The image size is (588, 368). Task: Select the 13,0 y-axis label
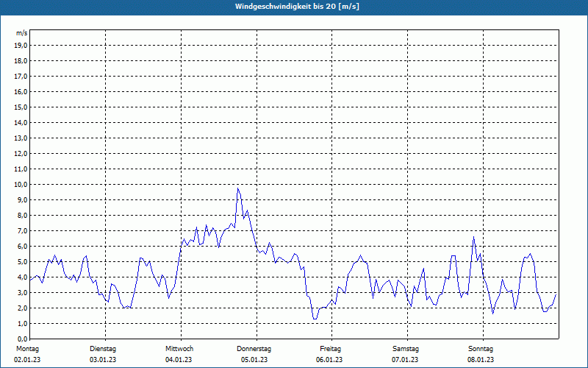click(x=21, y=138)
